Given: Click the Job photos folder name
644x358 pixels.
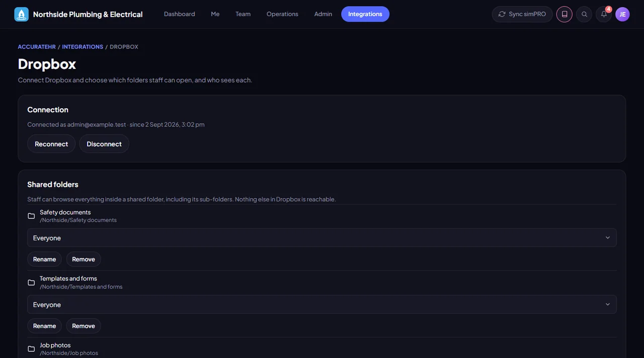Looking at the screenshot, I should coord(55,345).
